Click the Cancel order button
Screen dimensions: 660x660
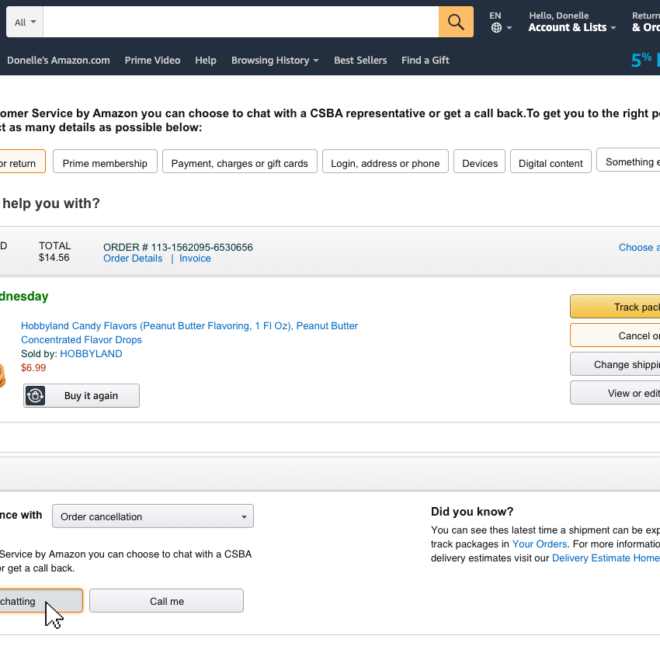tap(615, 335)
